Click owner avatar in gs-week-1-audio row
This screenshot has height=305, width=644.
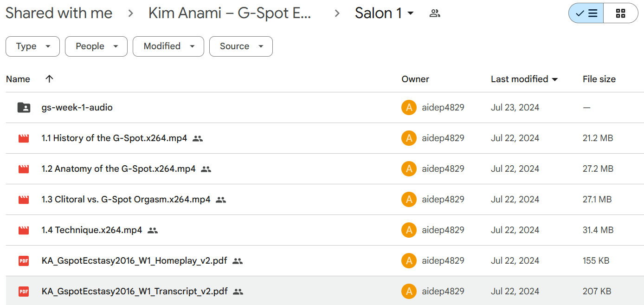[409, 108]
